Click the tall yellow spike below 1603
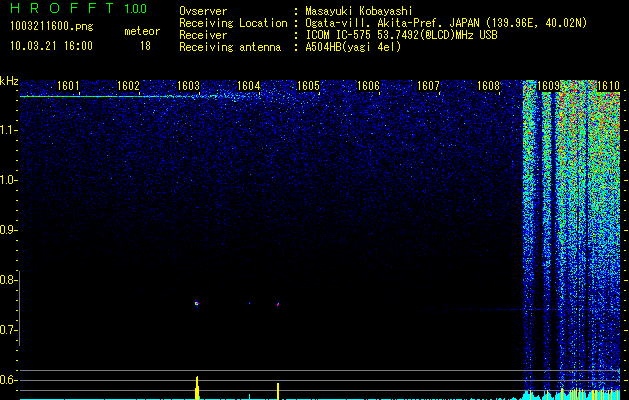The image size is (629, 400). (x=197, y=388)
